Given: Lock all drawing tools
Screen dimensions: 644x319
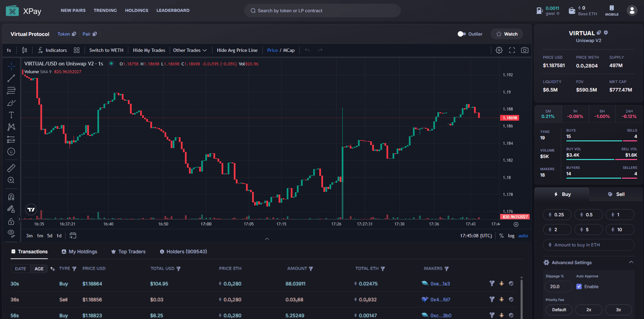Looking at the screenshot, I should [11, 221].
